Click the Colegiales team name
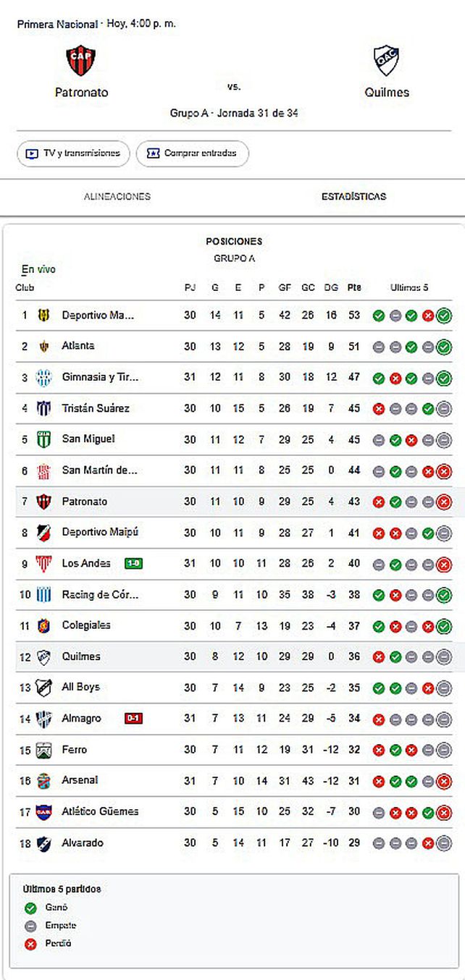 click(86, 625)
